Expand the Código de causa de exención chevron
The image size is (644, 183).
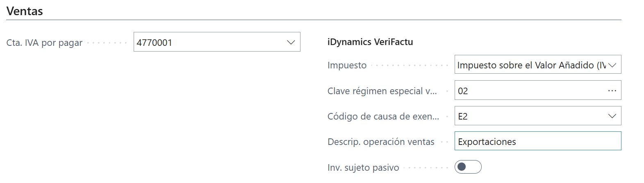click(x=612, y=116)
